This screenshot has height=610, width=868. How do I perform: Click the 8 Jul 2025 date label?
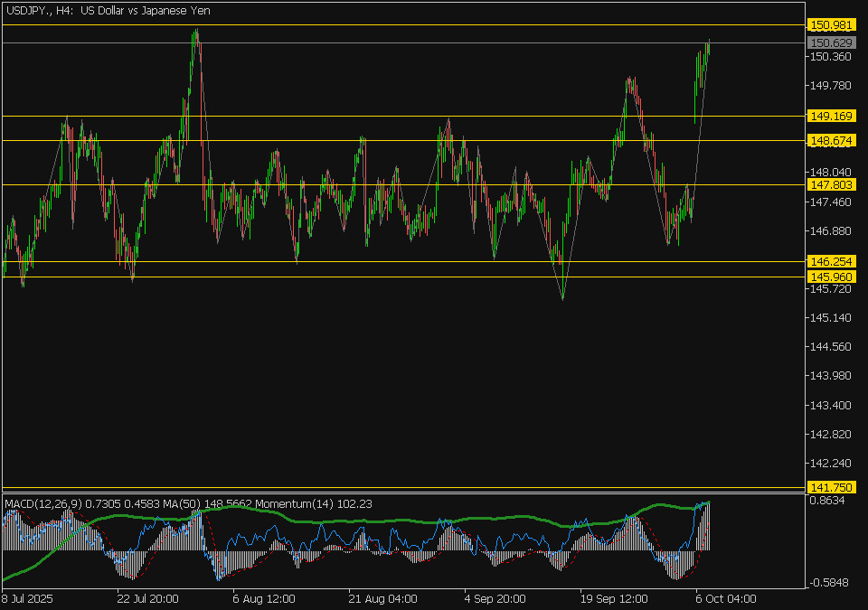click(x=28, y=598)
